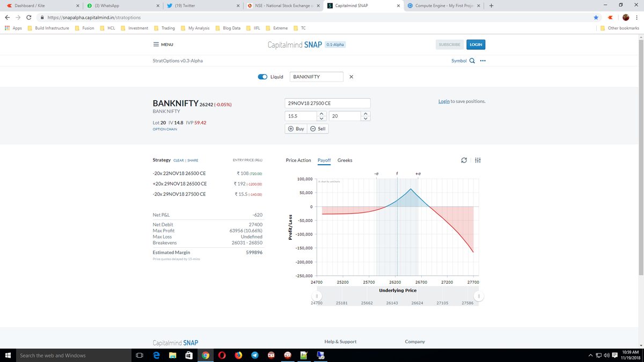Open Windows Start menu
644x362 pixels.
pyautogui.click(x=8, y=355)
